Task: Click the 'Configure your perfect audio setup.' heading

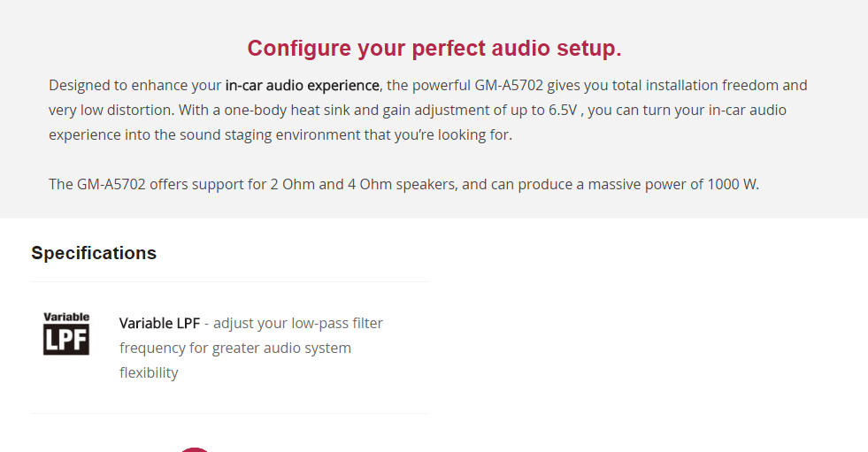Action: coord(434,48)
